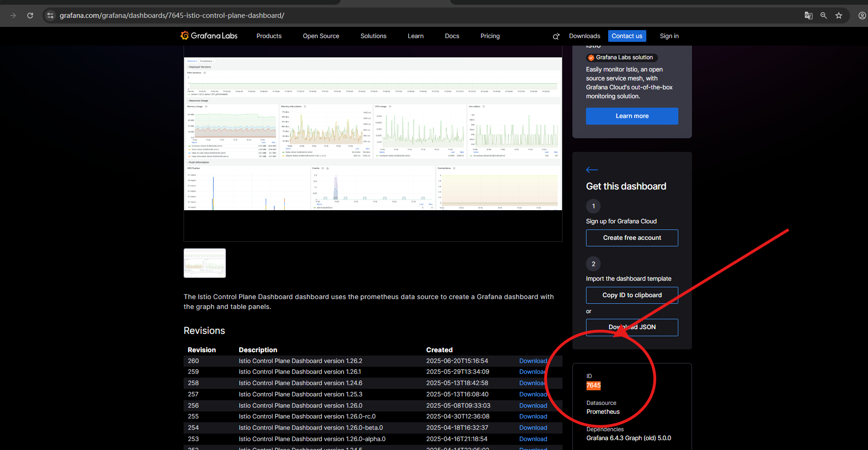The width and height of the screenshot is (868, 450).
Task: Click the Learn more button
Action: (632, 116)
